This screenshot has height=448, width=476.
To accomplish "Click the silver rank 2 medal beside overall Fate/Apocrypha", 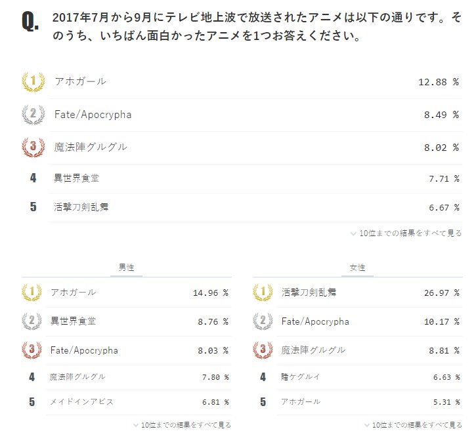I will click(x=33, y=115).
